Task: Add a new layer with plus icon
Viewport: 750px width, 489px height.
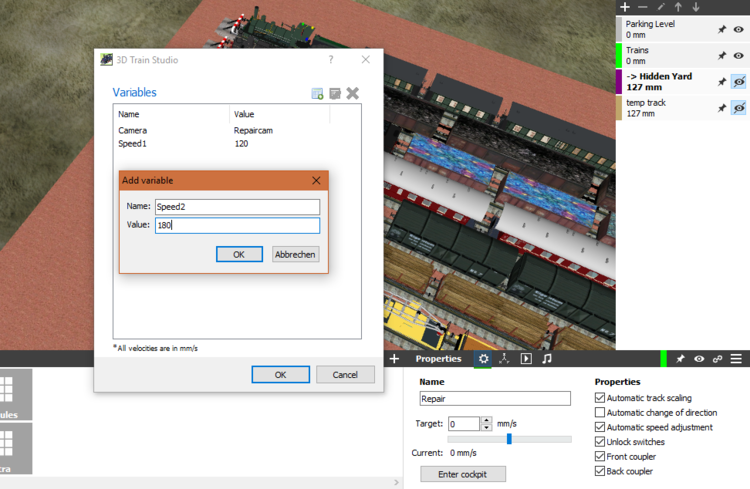Action: click(625, 7)
